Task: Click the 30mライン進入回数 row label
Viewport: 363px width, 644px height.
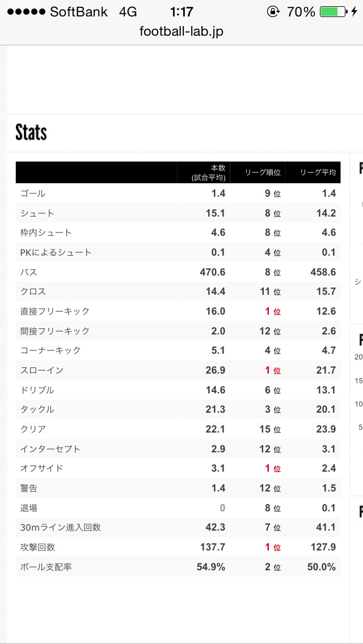Action: 60,527
